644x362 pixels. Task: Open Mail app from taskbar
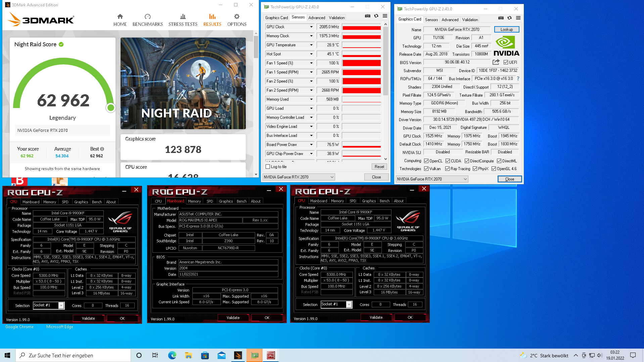pyautogui.click(x=221, y=355)
